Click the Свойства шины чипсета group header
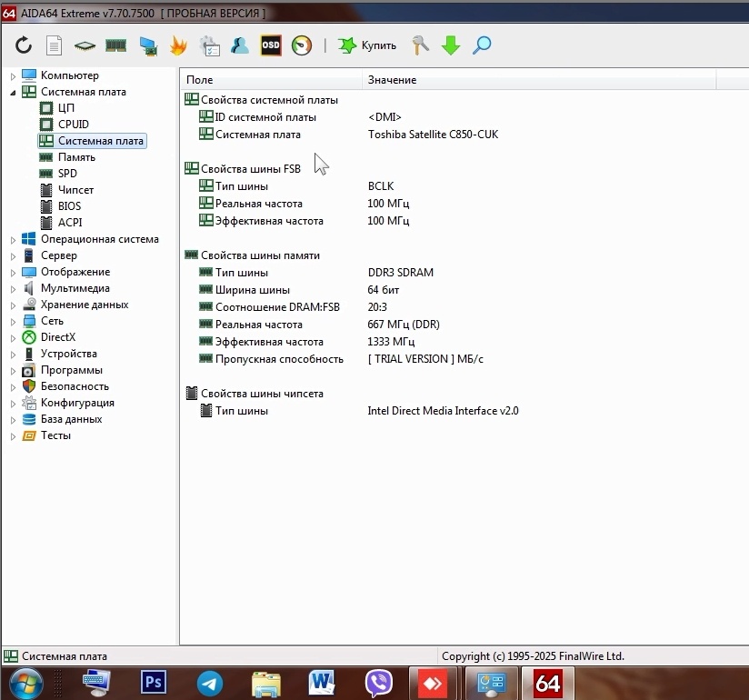This screenshot has width=749, height=700. click(255, 394)
